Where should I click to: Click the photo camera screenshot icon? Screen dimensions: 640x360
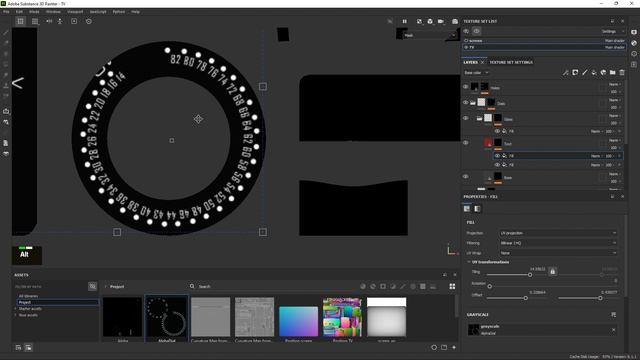(455, 21)
